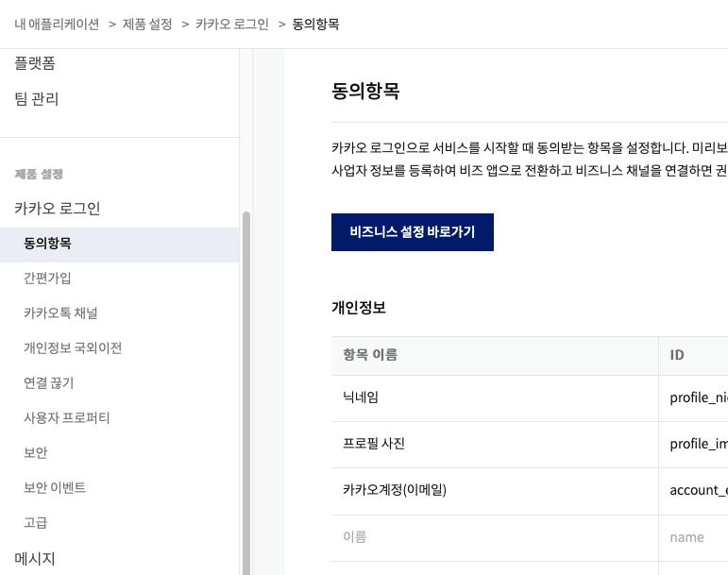The width and height of the screenshot is (728, 575).
Task: Click the 개인정보 section heading
Action: [359, 307]
